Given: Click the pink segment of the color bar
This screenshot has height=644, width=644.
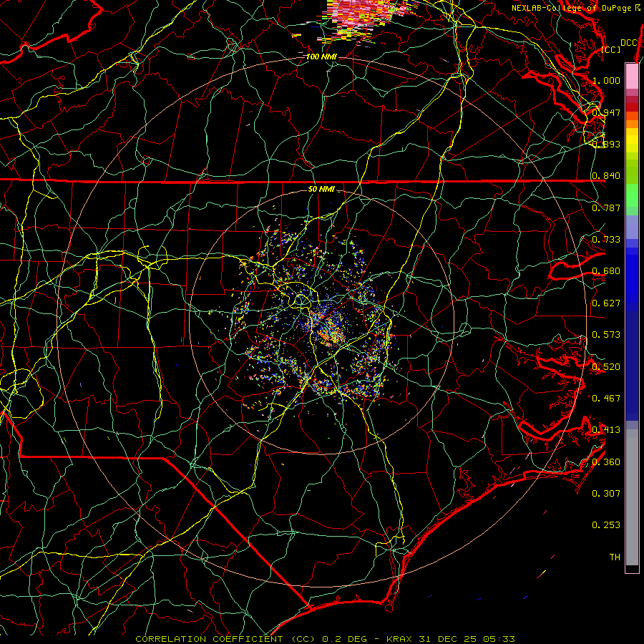Looking at the screenshot, I should [x=632, y=76].
